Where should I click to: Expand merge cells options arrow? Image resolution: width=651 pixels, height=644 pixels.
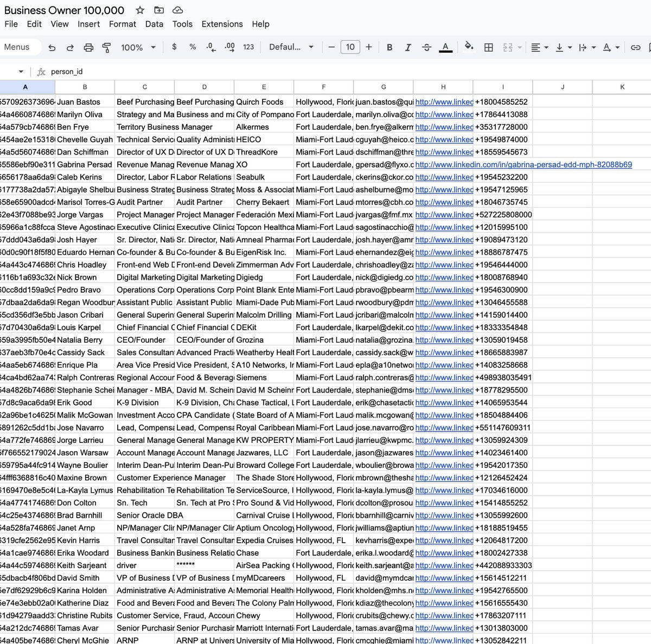(520, 48)
